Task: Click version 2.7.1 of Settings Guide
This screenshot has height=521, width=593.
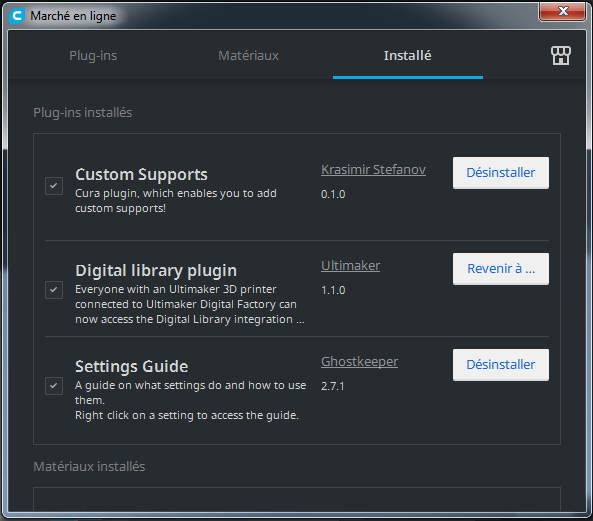Action: (x=333, y=386)
